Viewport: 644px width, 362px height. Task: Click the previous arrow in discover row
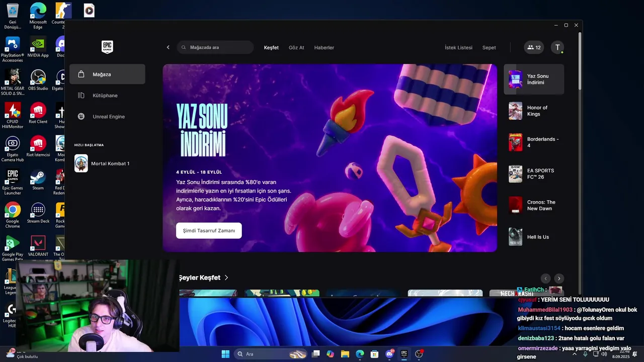click(x=545, y=279)
